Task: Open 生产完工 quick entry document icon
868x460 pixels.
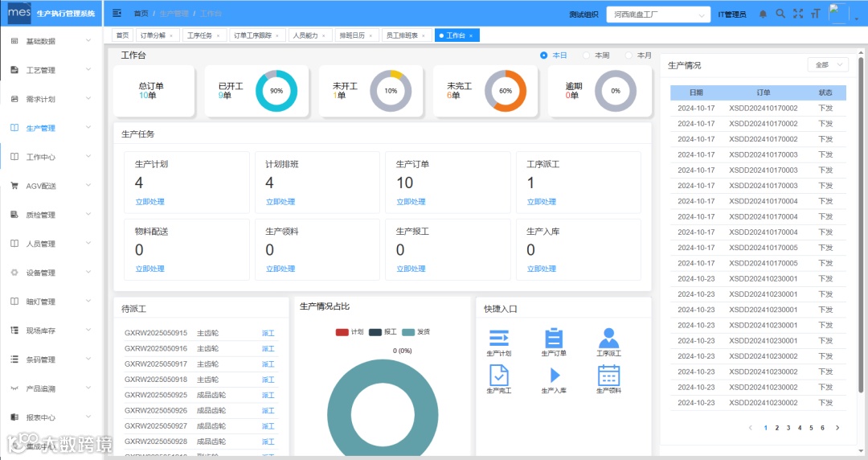Action: coord(499,376)
